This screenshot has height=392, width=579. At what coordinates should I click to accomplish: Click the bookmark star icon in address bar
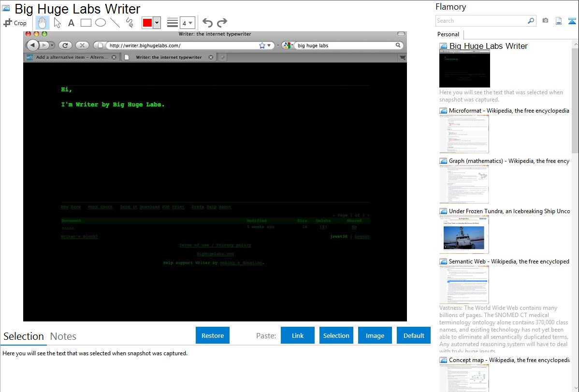coord(262,45)
